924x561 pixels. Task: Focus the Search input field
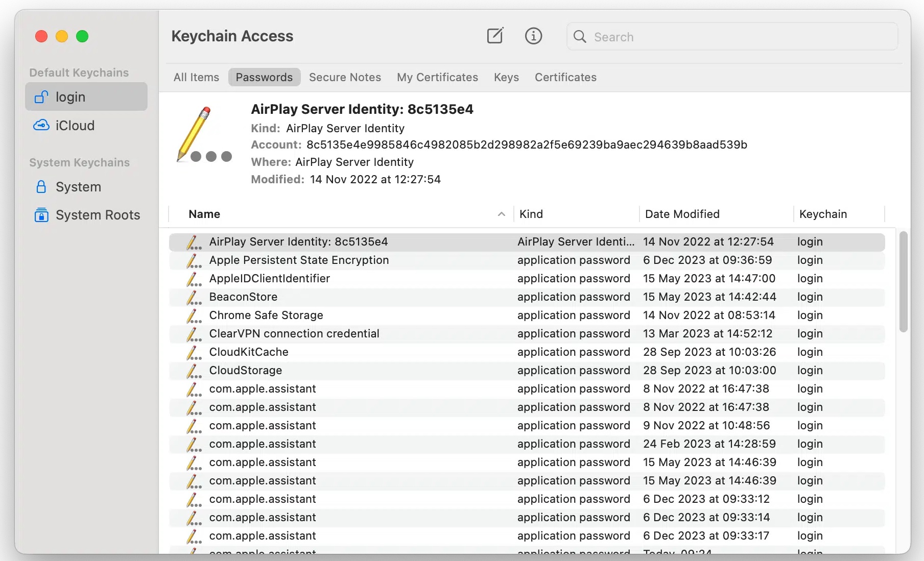741,37
